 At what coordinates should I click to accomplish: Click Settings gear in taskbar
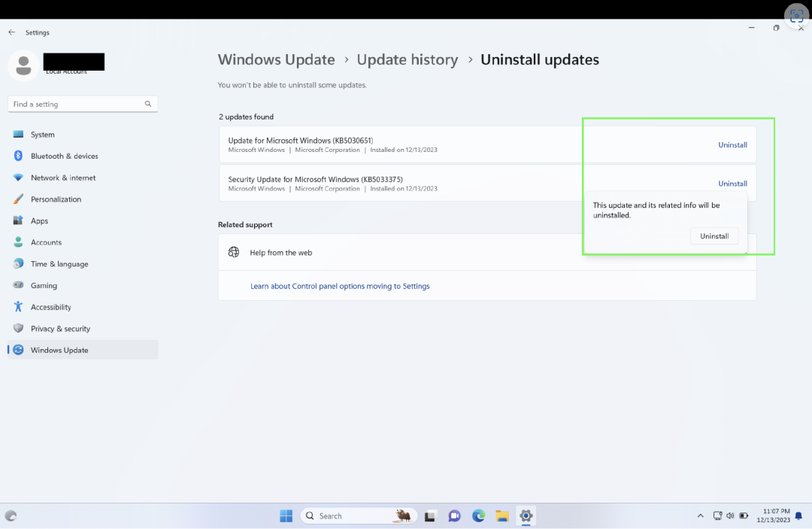tap(526, 515)
